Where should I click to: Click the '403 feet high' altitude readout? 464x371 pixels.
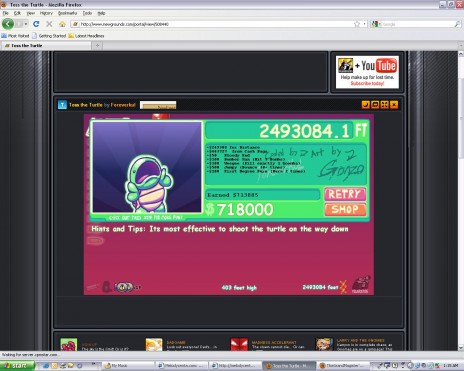(239, 288)
